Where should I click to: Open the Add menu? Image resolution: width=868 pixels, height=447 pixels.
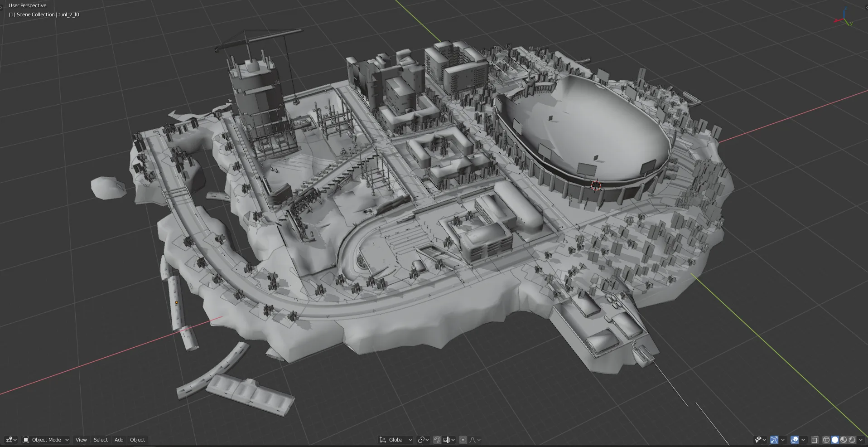pyautogui.click(x=119, y=440)
